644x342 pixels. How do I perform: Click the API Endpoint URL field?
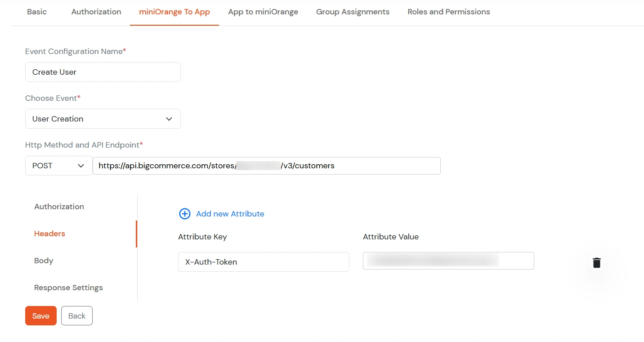pyautogui.click(x=267, y=166)
